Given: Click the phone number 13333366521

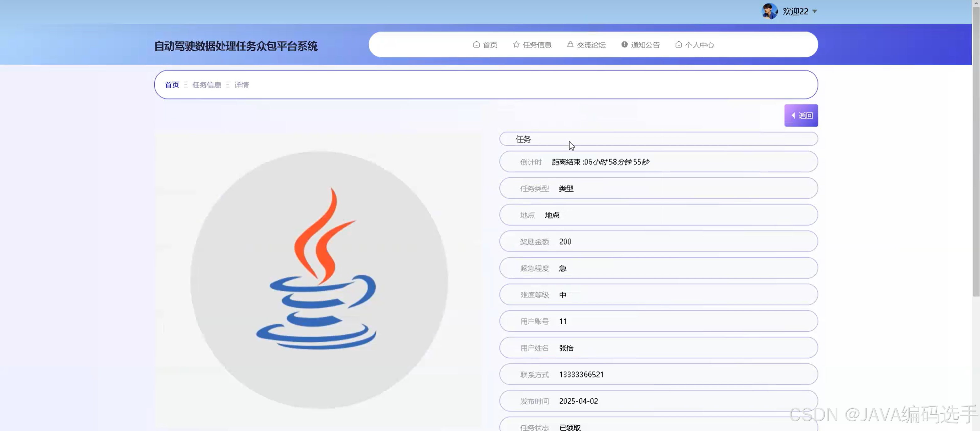Looking at the screenshot, I should click(581, 375).
